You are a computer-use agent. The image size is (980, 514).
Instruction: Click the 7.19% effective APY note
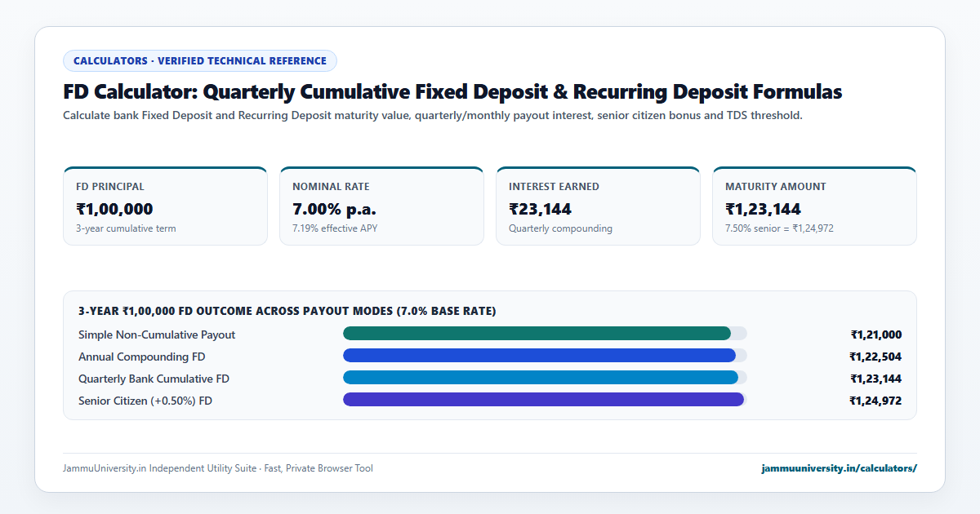335,228
